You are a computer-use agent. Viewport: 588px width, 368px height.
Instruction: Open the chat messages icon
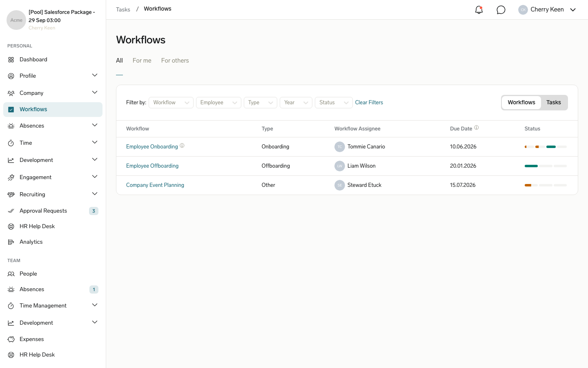[501, 10]
